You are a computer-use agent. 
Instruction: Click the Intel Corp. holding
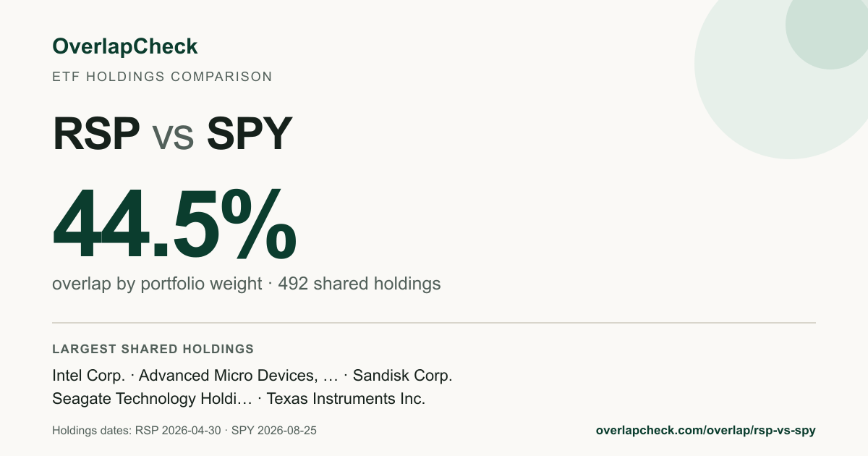click(x=89, y=376)
